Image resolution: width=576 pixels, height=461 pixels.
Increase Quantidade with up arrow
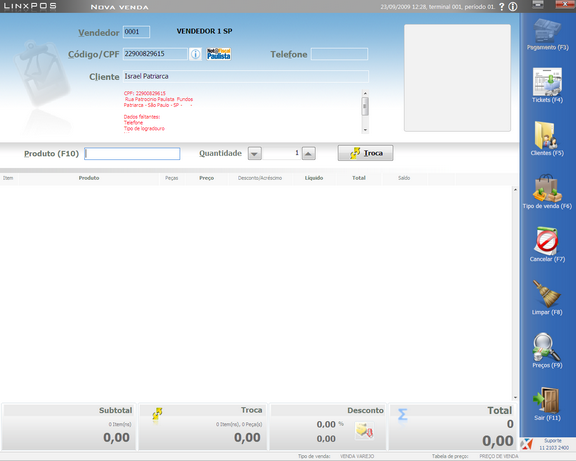click(x=309, y=154)
